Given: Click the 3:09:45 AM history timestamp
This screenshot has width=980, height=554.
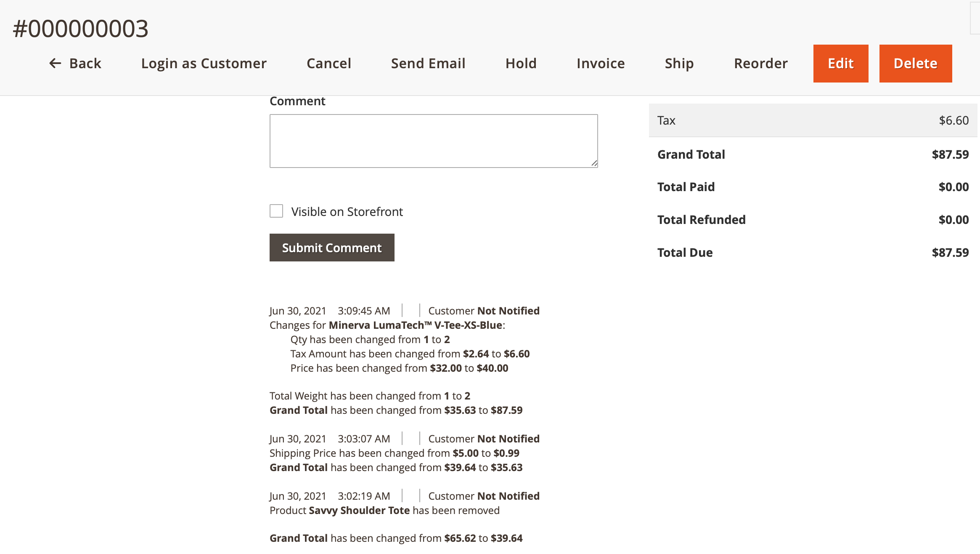Looking at the screenshot, I should pos(364,311).
